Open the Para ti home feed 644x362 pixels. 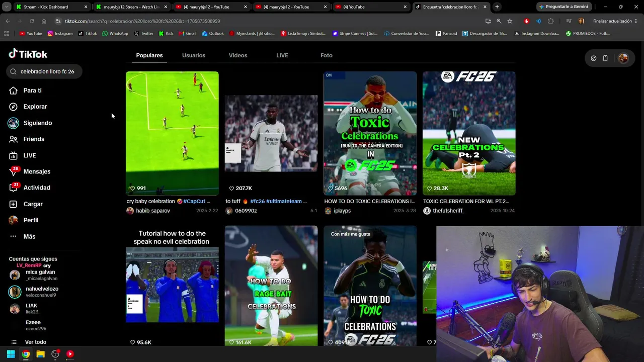(x=25, y=90)
